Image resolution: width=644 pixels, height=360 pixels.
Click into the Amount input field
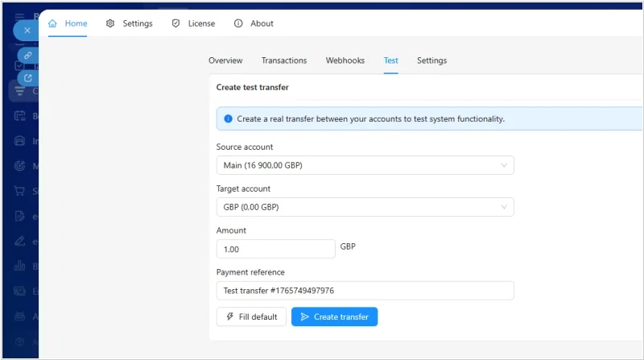[275, 249]
